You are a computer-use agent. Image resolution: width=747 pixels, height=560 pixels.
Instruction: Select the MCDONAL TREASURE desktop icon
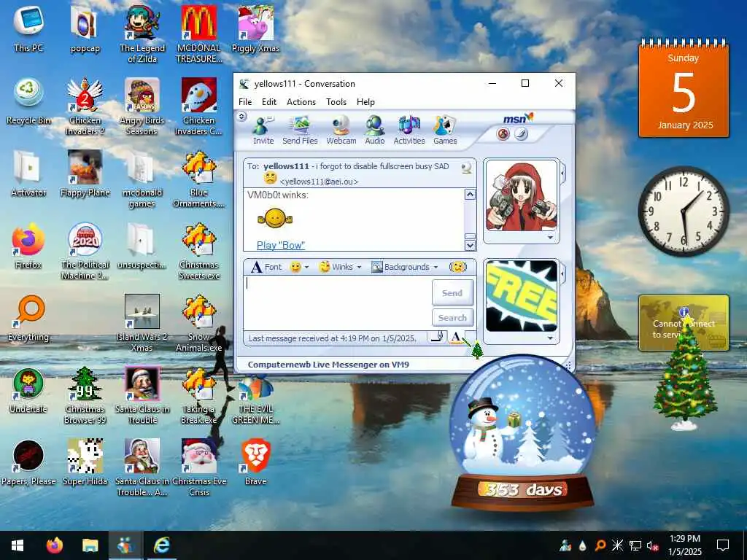click(198, 35)
